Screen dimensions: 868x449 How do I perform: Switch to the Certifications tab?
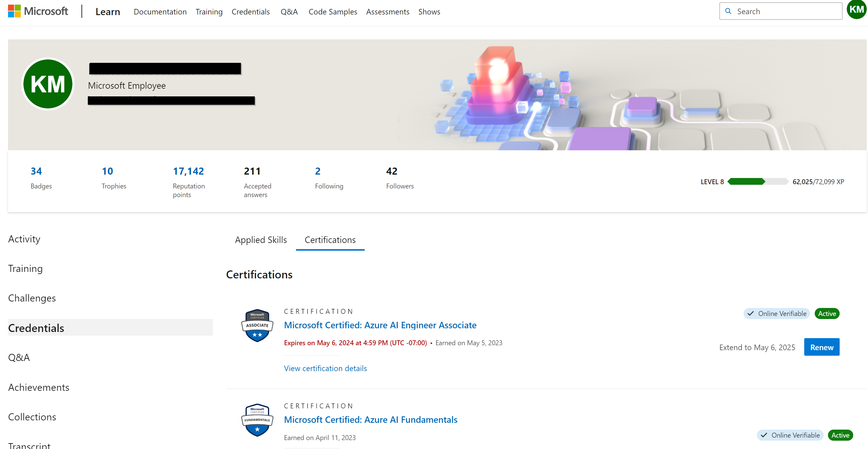pyautogui.click(x=330, y=240)
